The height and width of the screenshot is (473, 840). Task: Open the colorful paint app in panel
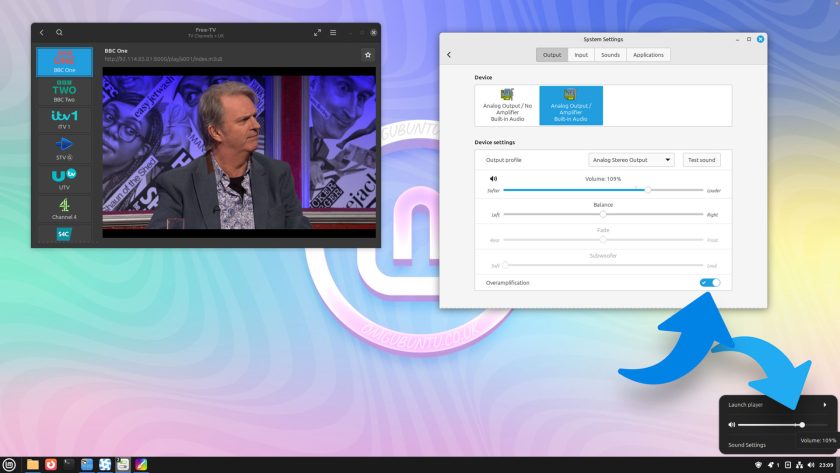tap(141, 465)
